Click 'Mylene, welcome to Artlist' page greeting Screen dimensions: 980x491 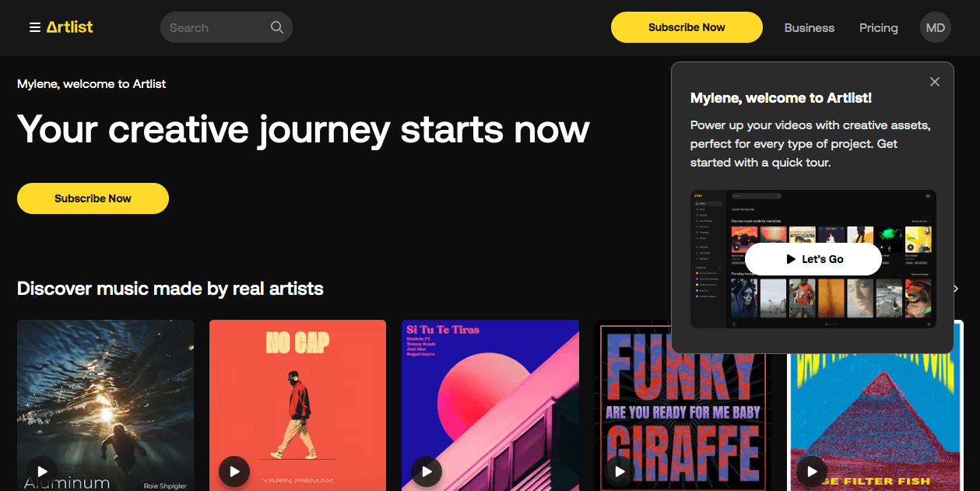92,83
